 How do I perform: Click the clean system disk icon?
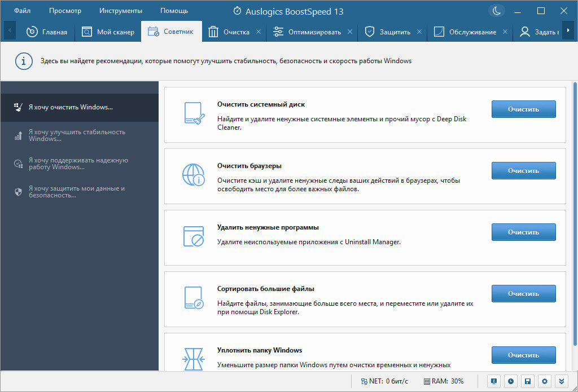[x=194, y=113]
